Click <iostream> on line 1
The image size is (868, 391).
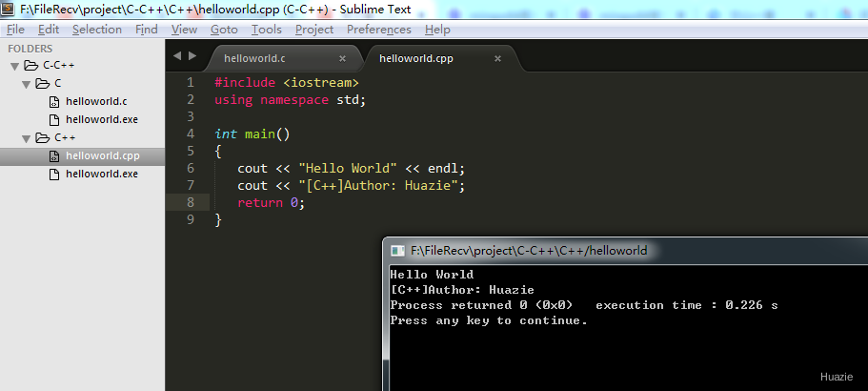click(321, 83)
